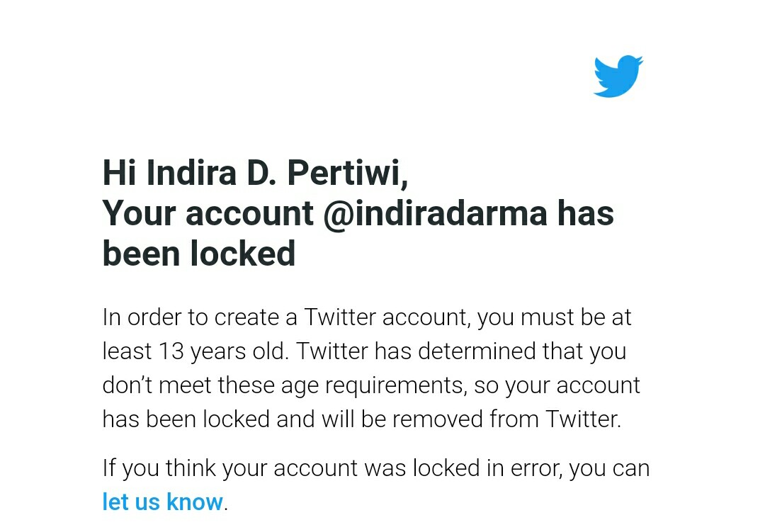Click the "you must be at" text

[554, 318]
